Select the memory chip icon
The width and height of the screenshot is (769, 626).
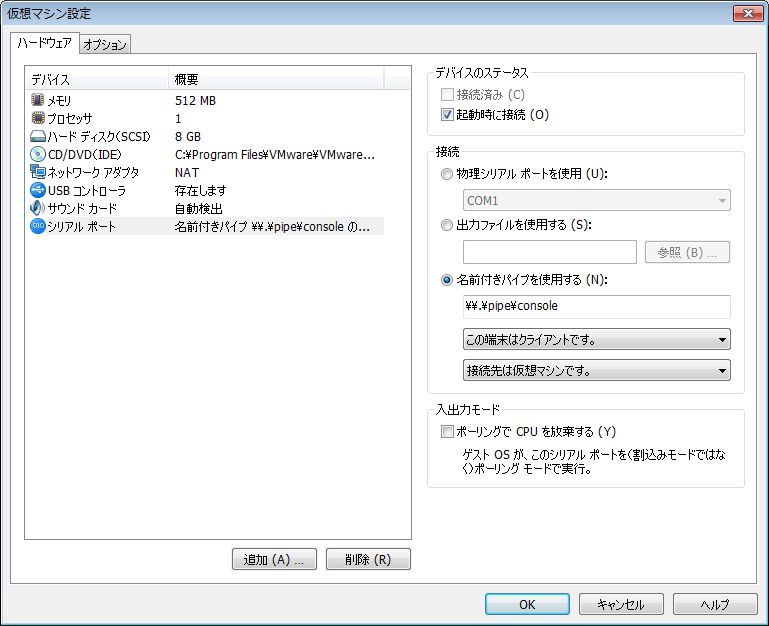37,100
